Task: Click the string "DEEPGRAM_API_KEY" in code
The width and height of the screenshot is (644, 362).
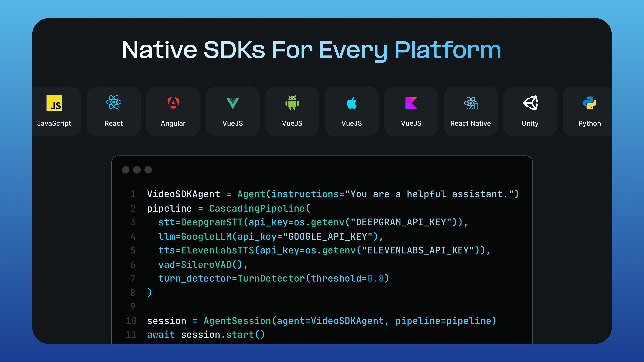Action: click(x=401, y=222)
